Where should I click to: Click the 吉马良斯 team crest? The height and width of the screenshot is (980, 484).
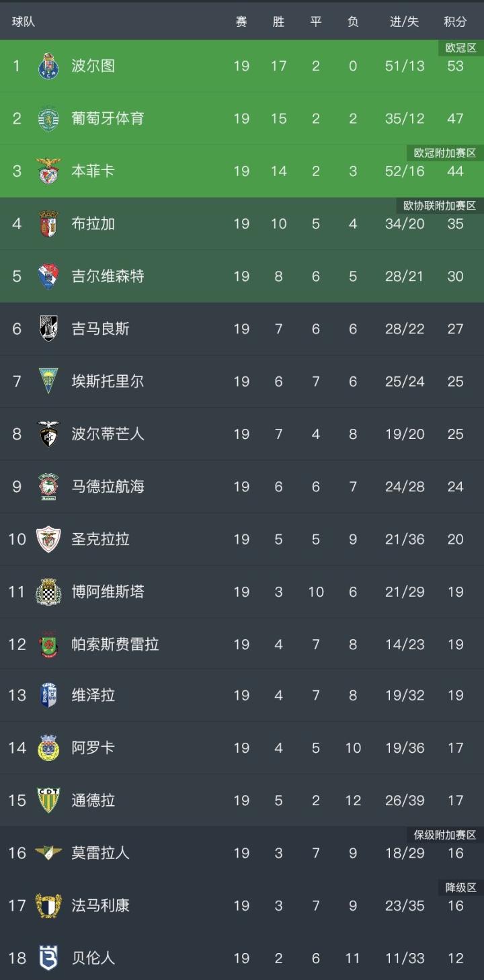pyautogui.click(x=48, y=328)
